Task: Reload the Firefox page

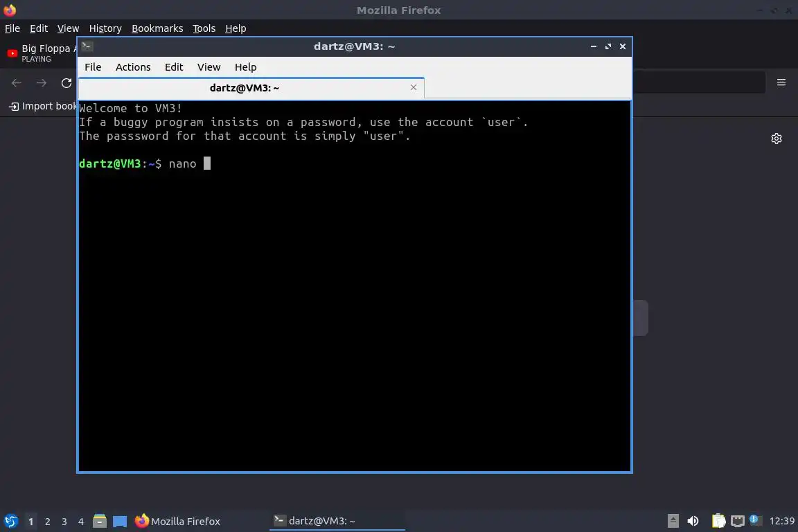Action: (66, 83)
